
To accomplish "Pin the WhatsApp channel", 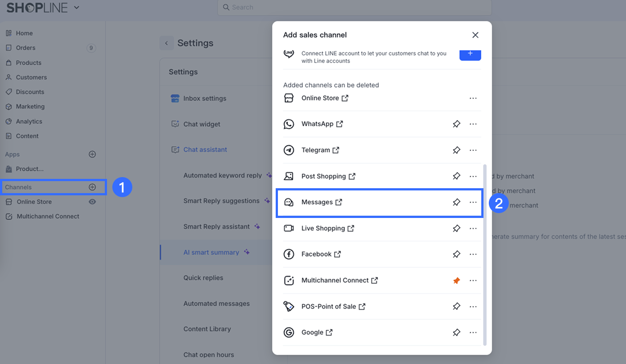I will (456, 124).
